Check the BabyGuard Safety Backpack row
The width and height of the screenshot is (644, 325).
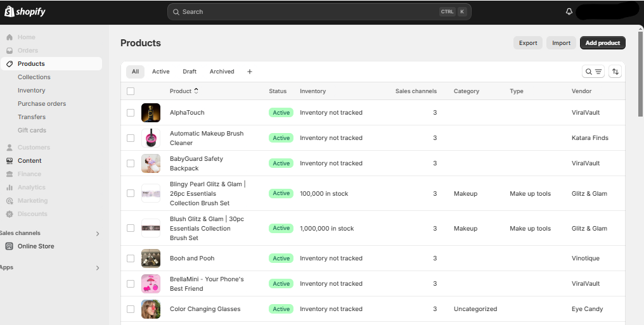[x=131, y=163]
